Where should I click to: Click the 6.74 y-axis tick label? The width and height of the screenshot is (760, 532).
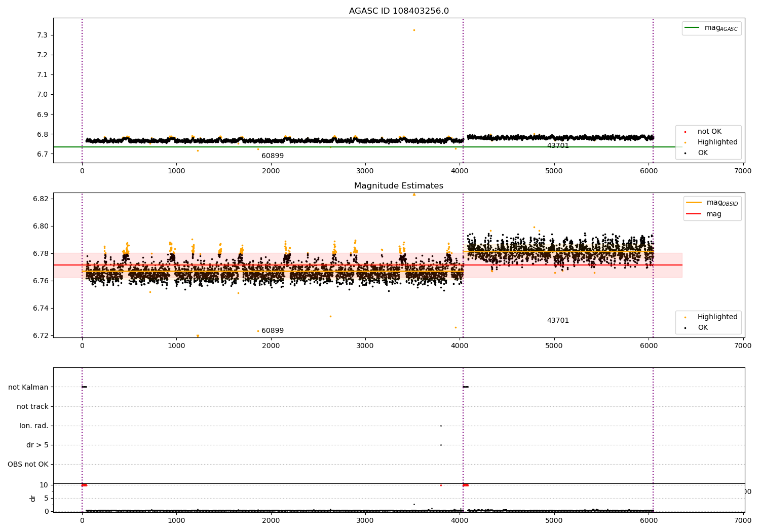41,308
